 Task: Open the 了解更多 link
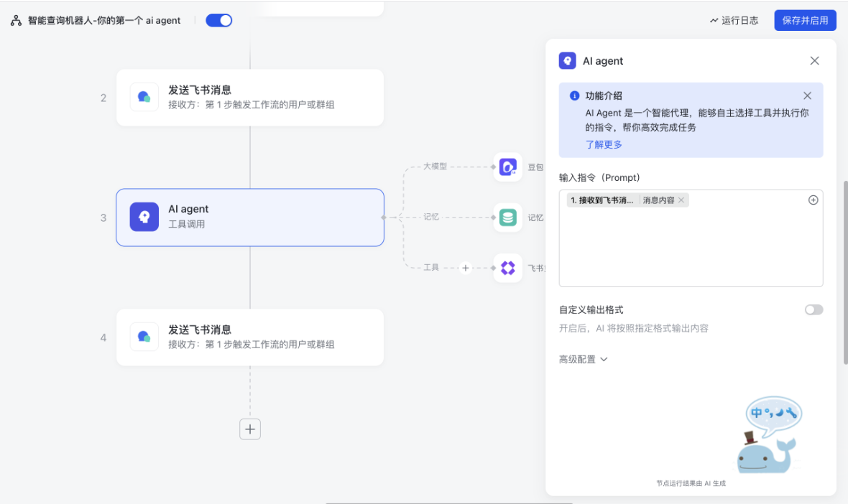point(604,144)
